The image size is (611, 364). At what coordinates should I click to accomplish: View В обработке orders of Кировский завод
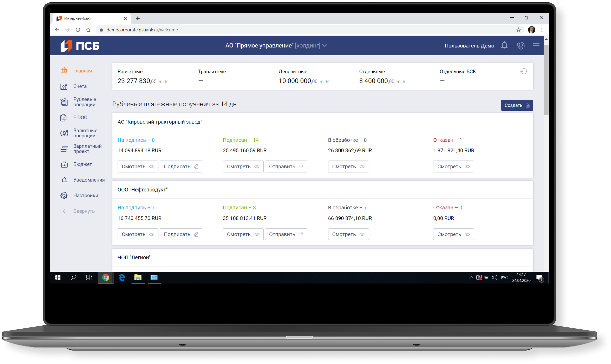click(348, 167)
